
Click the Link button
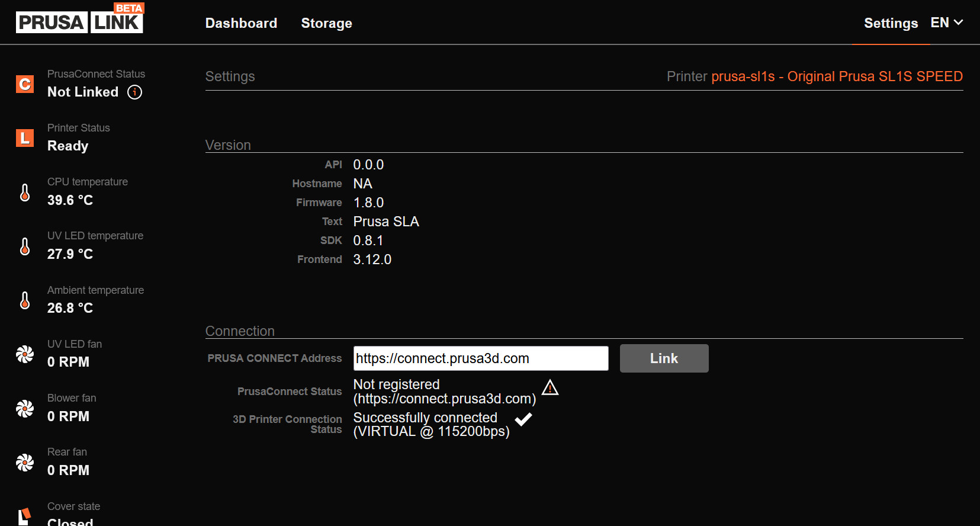pos(664,358)
